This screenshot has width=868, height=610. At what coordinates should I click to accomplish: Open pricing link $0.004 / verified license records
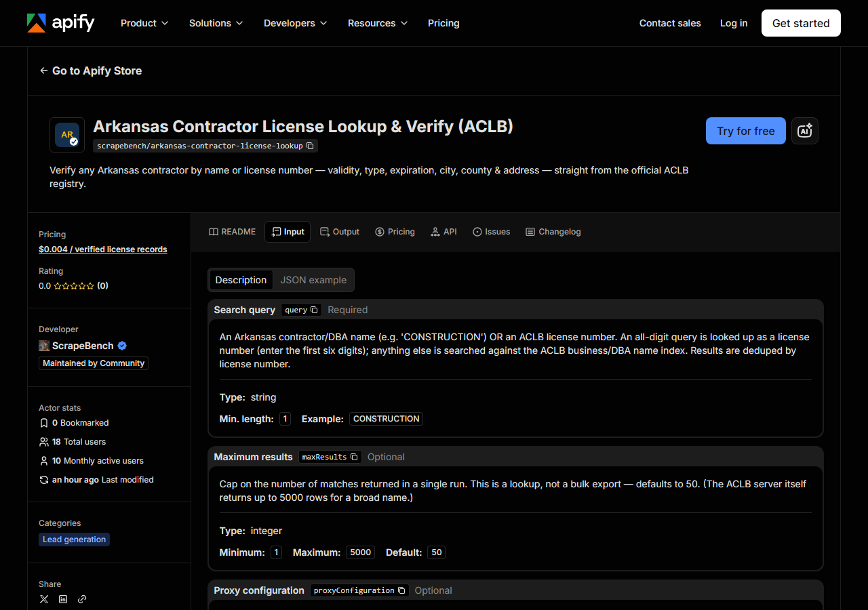pos(103,249)
